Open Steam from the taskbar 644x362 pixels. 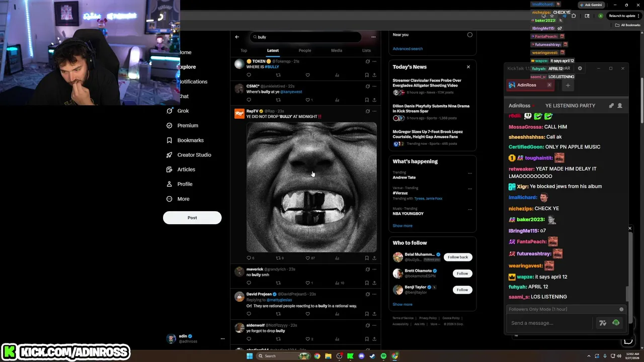pyautogui.click(x=372, y=356)
